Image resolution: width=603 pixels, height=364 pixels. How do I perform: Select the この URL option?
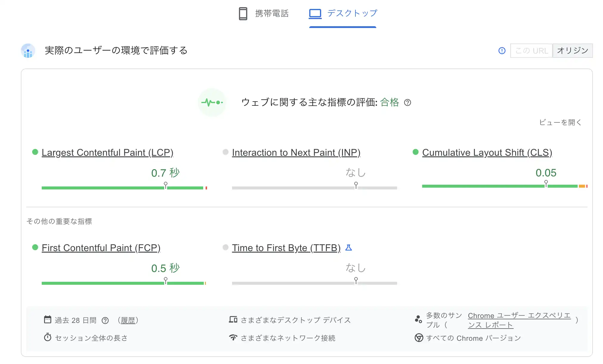[x=531, y=51]
